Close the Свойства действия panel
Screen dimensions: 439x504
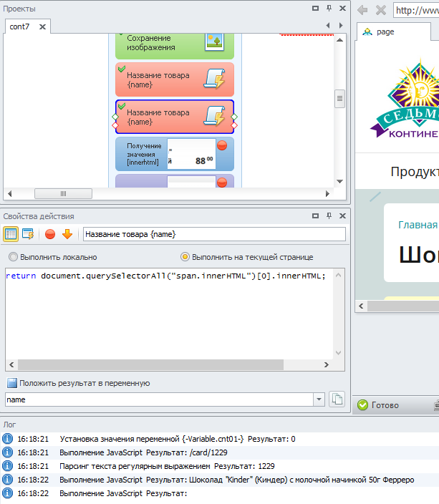coord(343,215)
